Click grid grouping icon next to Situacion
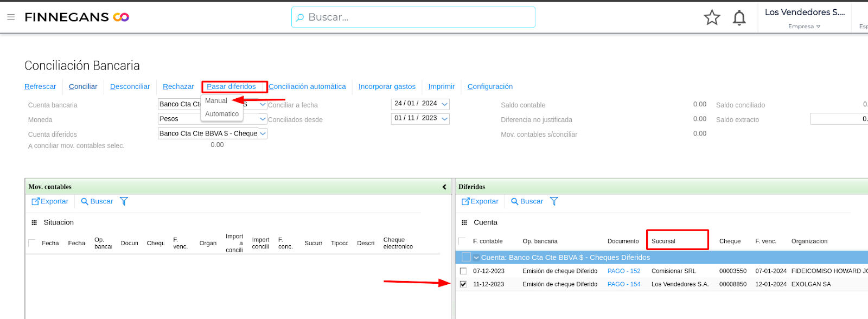The width and height of the screenshot is (868, 319). (x=34, y=222)
